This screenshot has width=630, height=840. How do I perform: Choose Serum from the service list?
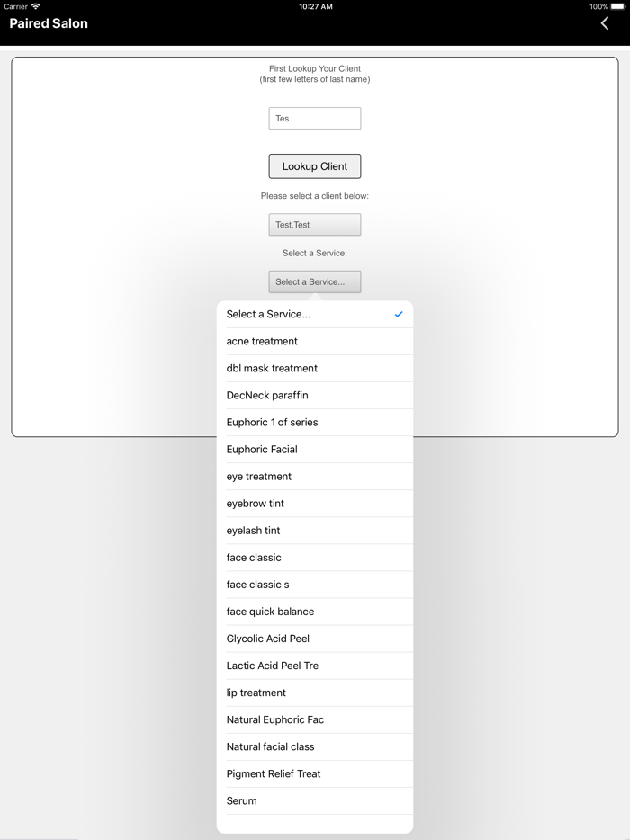(x=314, y=800)
